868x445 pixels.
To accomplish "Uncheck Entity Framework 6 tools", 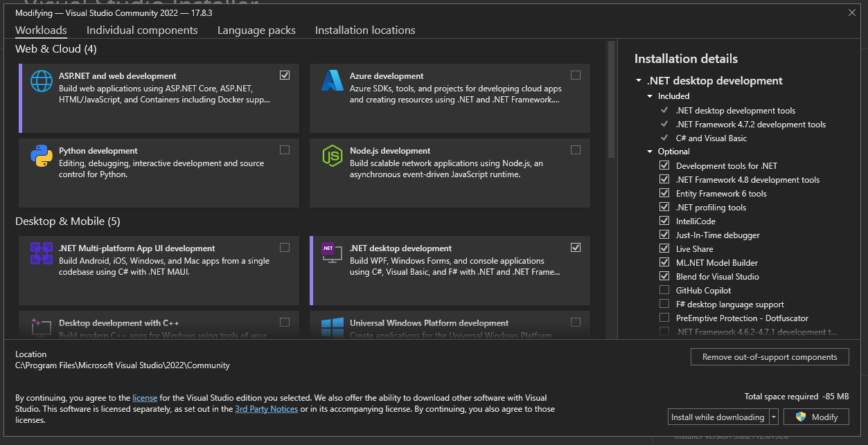I will (x=664, y=193).
